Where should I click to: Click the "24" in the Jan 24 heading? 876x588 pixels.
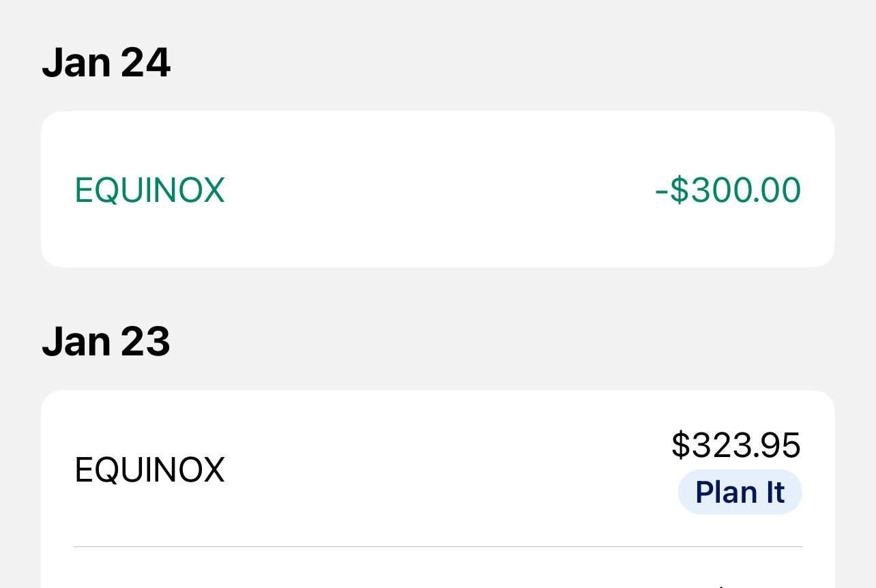tap(145, 63)
